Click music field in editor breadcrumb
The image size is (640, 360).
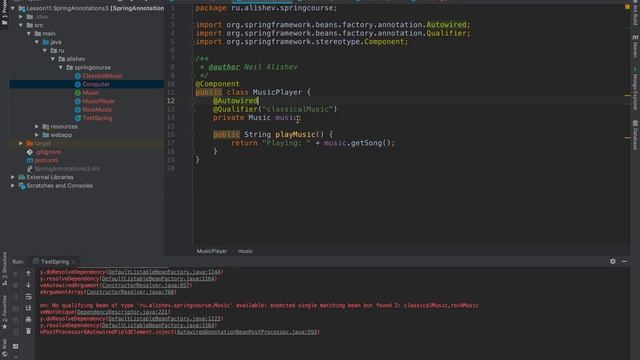(x=245, y=251)
